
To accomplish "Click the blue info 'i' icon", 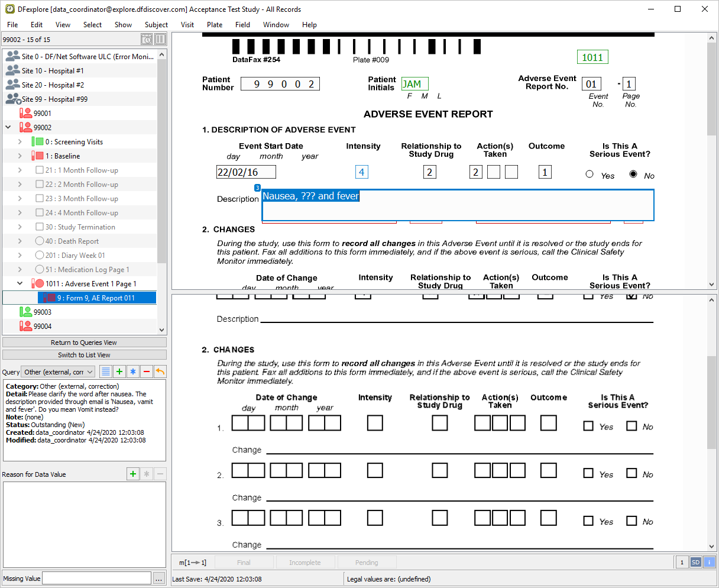I will pos(709,563).
